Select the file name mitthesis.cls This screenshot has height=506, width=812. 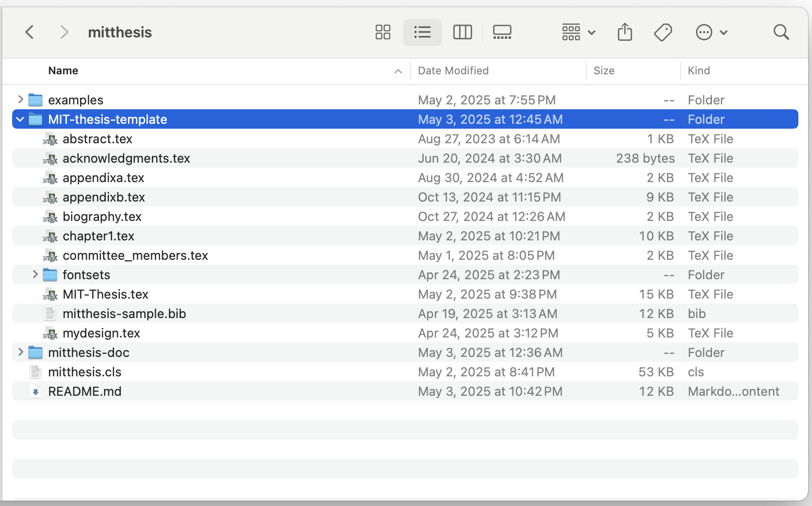click(x=85, y=372)
